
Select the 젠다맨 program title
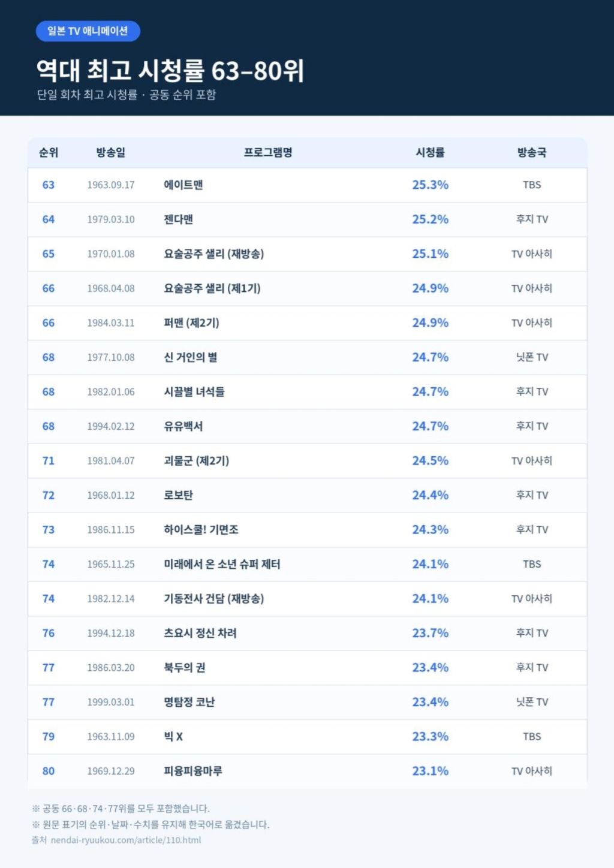click(179, 219)
